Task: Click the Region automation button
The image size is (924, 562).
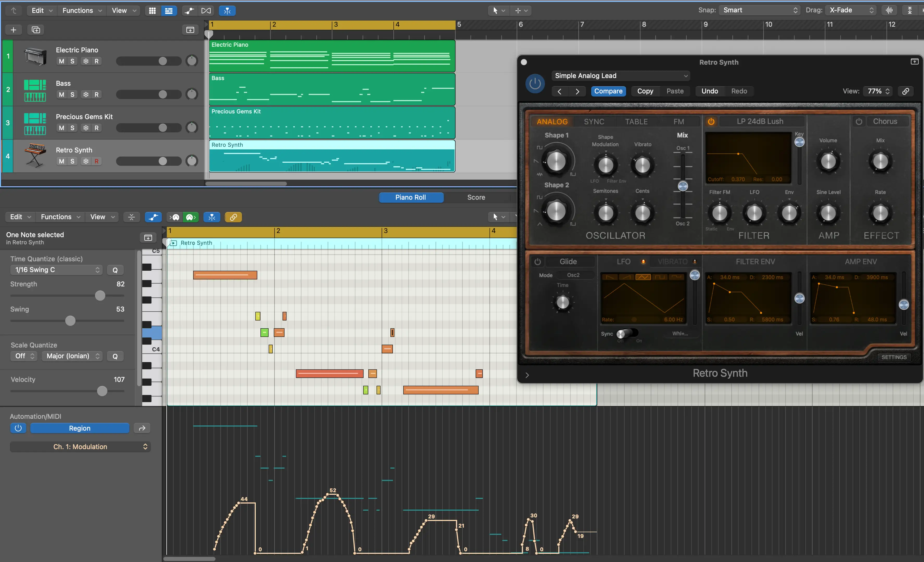Action: (79, 428)
